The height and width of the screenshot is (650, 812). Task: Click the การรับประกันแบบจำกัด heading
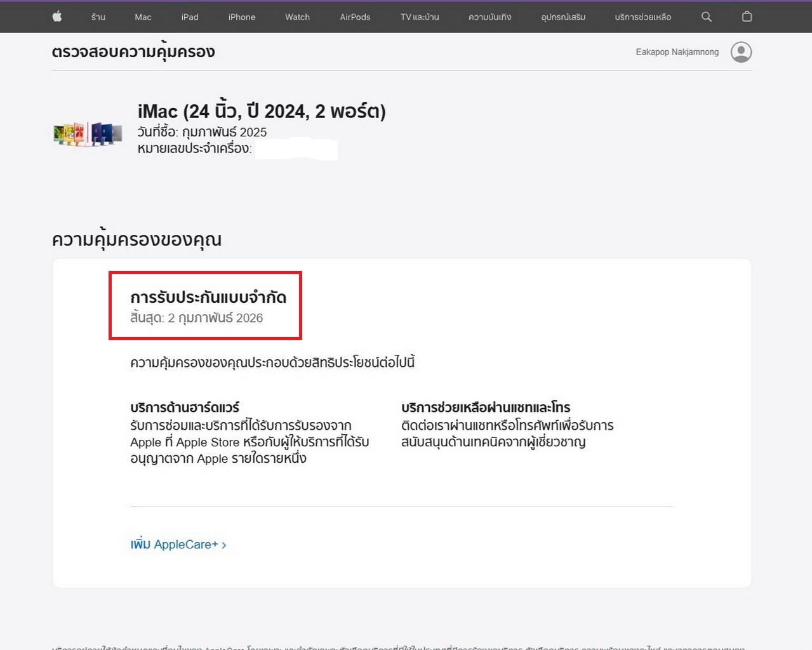208,298
